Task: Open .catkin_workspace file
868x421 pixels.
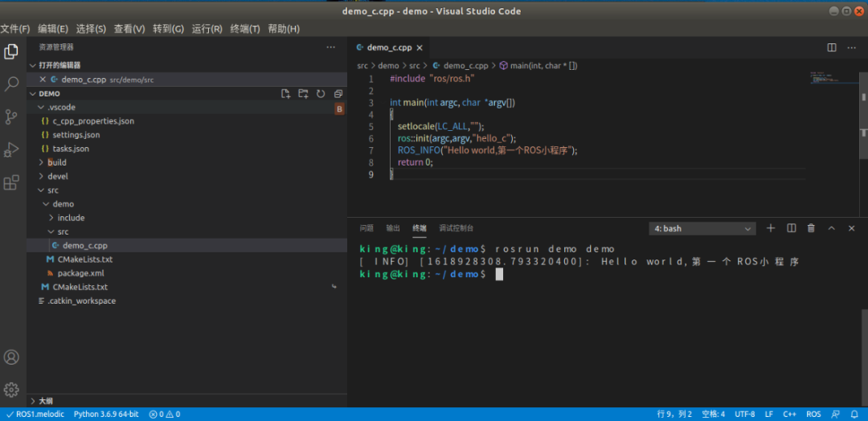Action: pos(81,301)
